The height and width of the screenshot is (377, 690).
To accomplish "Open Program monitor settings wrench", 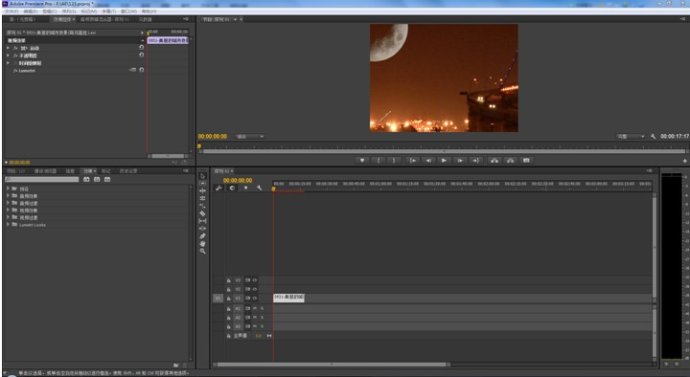I will 653,137.
